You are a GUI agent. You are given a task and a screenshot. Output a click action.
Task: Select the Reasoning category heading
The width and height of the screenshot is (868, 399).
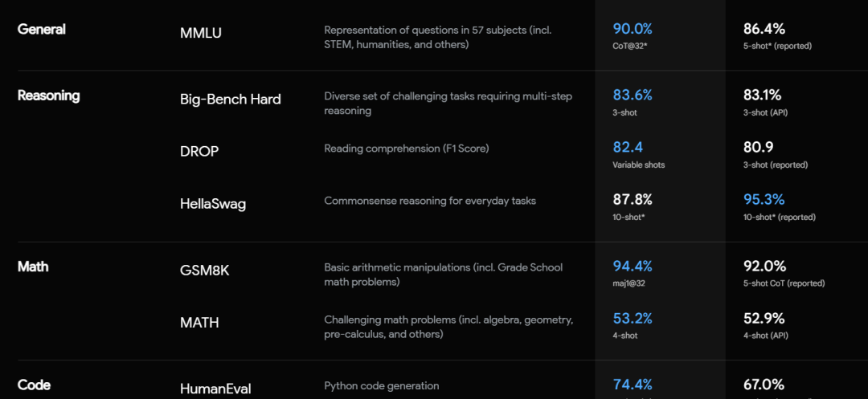(49, 96)
